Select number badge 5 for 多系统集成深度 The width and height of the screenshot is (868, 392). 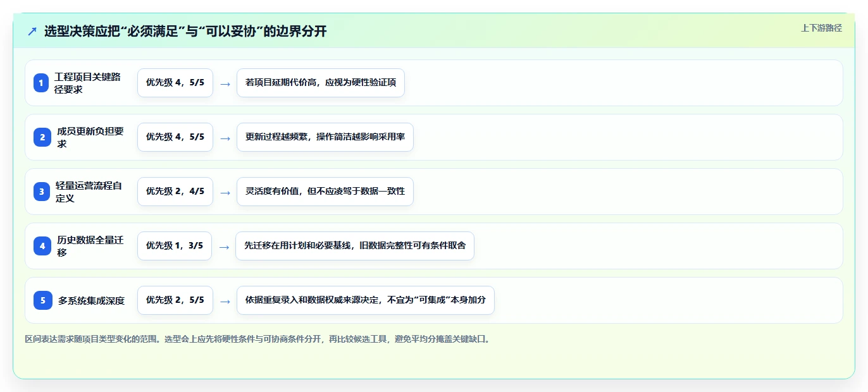43,300
